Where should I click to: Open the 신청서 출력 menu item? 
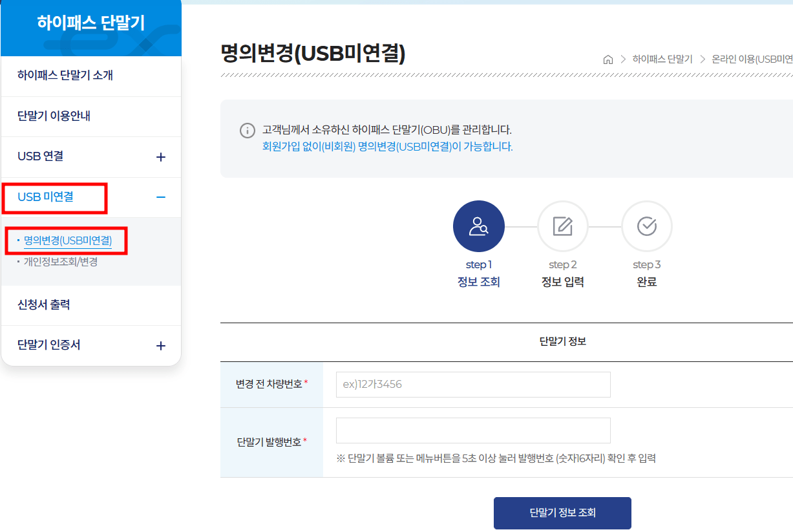pyautogui.click(x=45, y=305)
